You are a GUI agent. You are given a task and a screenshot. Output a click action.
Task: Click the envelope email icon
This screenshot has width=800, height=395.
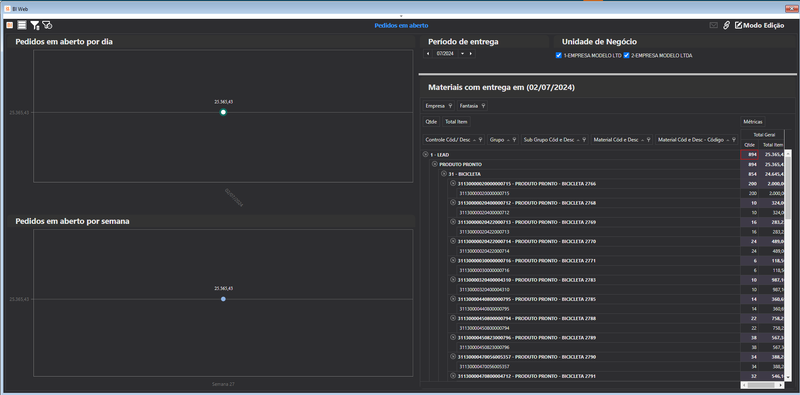coord(714,25)
